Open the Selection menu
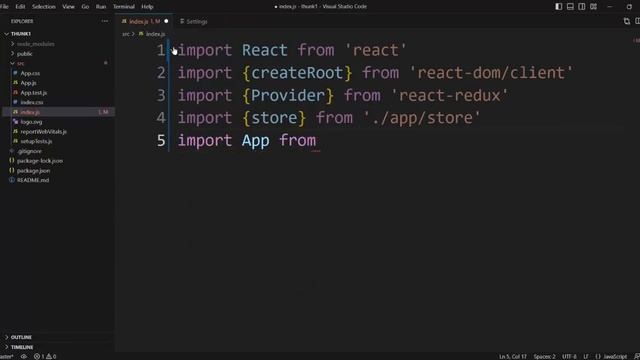Image resolution: width=640 pixels, height=360 pixels. (x=44, y=7)
